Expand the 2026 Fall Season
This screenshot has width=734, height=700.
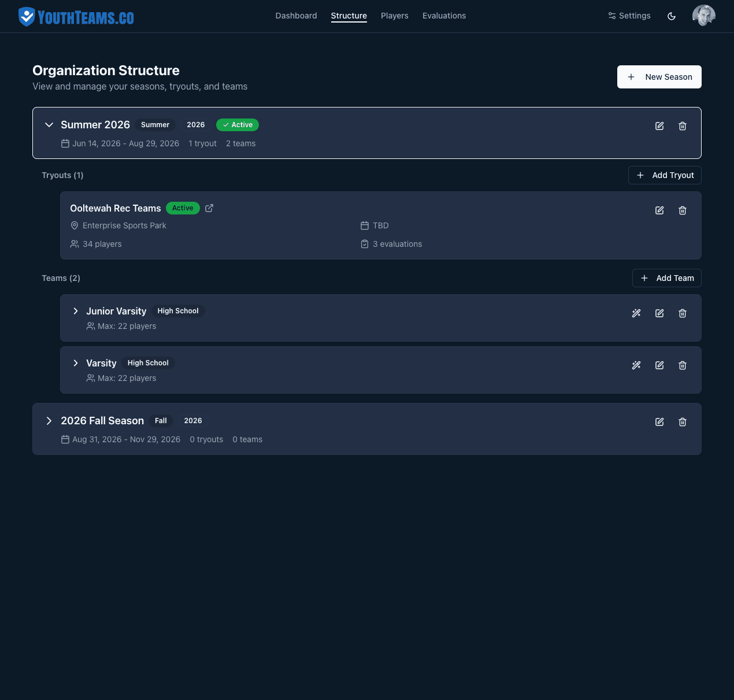49,421
